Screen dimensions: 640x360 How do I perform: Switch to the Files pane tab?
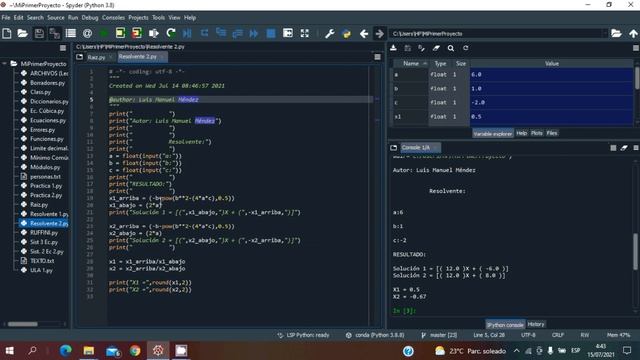pyautogui.click(x=552, y=133)
